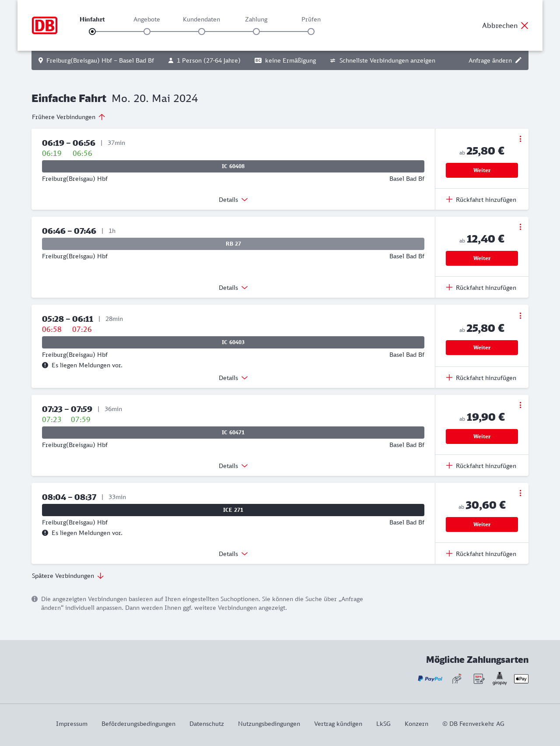Screen dimensions: 560x746
Task: Click the PayPal payment icon
Action: 430,679
